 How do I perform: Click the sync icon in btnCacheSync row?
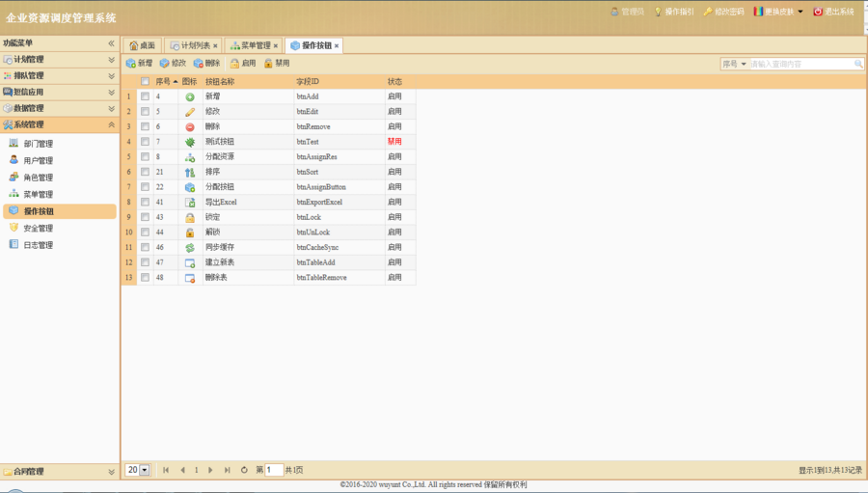[x=190, y=248]
